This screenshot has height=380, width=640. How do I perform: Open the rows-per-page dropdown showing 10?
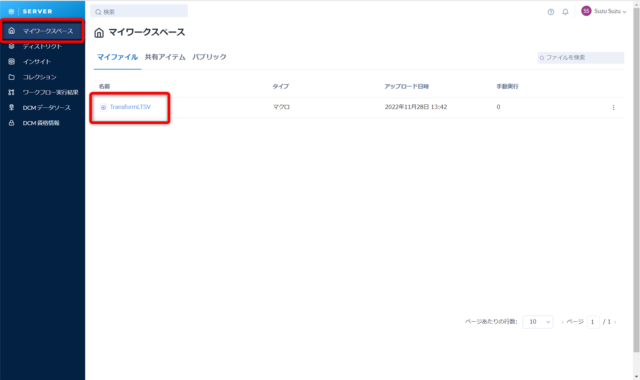tap(538, 322)
